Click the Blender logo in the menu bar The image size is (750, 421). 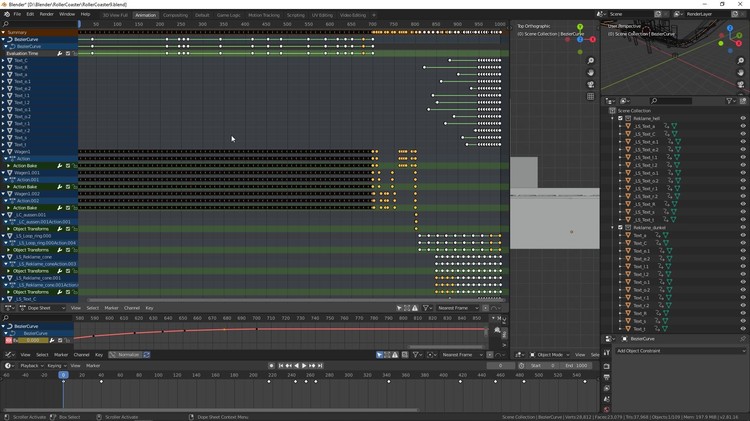pyautogui.click(x=6, y=15)
